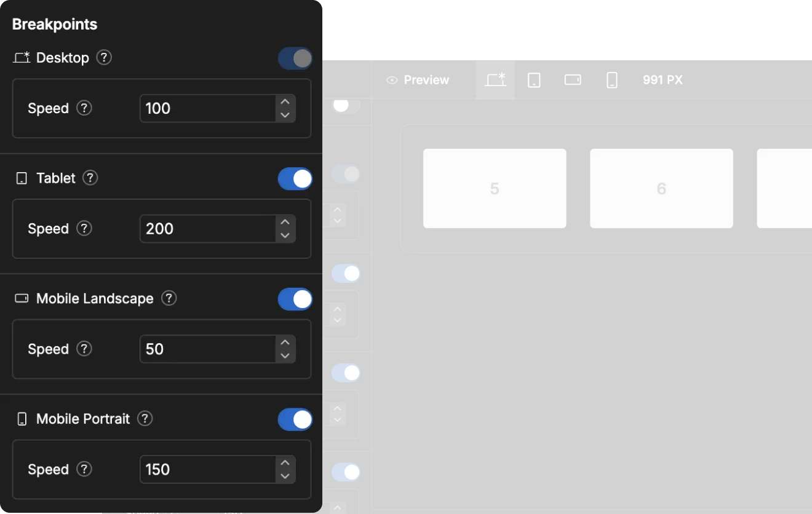Open help tooltip next to Desktop label
The width and height of the screenshot is (812, 514).
tap(105, 58)
